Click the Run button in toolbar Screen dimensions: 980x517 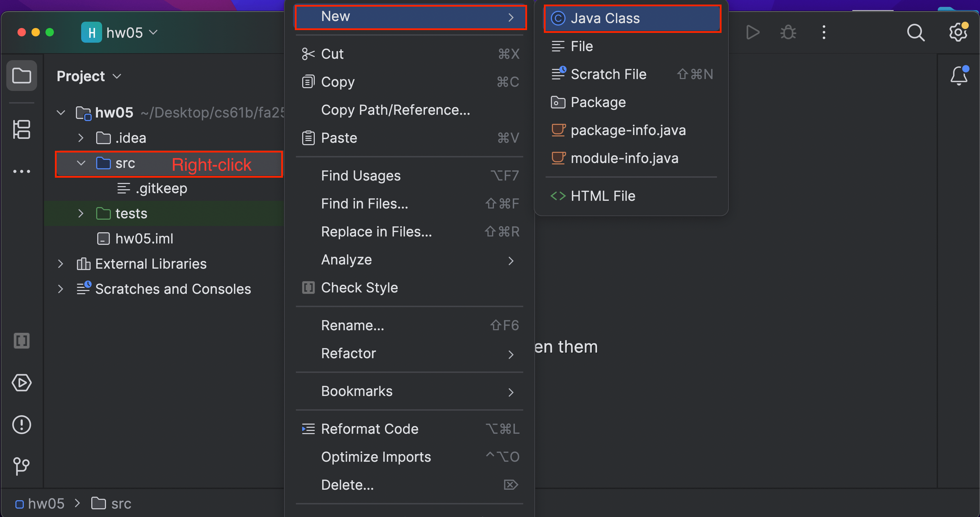pyautogui.click(x=752, y=32)
